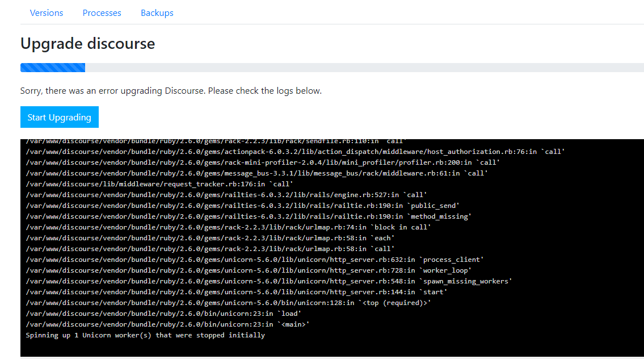Click bin/unicorn:23 log line ending `load'
Image resolution: width=644 pixels, height=359 pixels.
tap(163, 314)
